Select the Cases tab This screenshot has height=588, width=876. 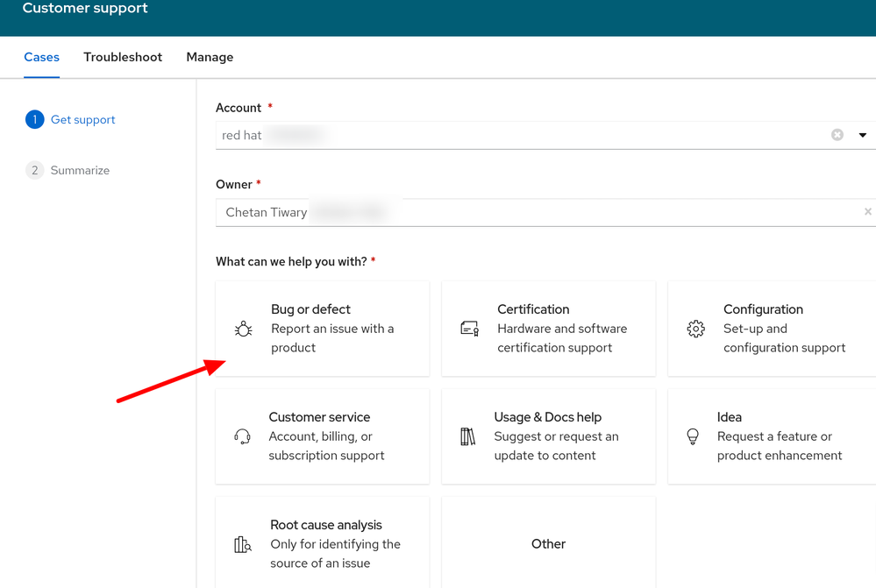pos(41,57)
